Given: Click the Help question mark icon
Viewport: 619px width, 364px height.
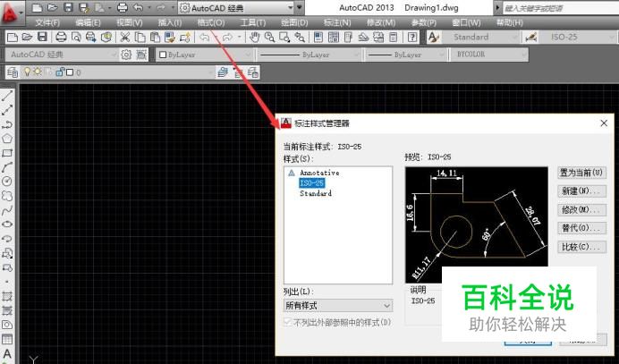Looking at the screenshot, I should 412,38.
